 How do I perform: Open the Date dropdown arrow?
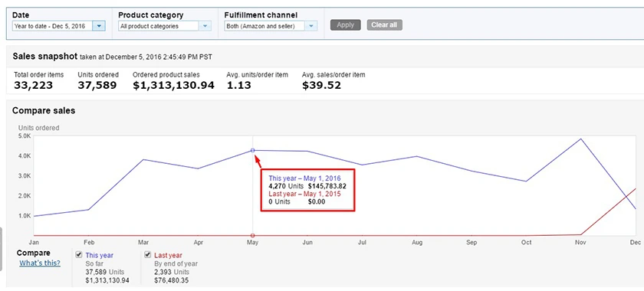pyautogui.click(x=99, y=26)
